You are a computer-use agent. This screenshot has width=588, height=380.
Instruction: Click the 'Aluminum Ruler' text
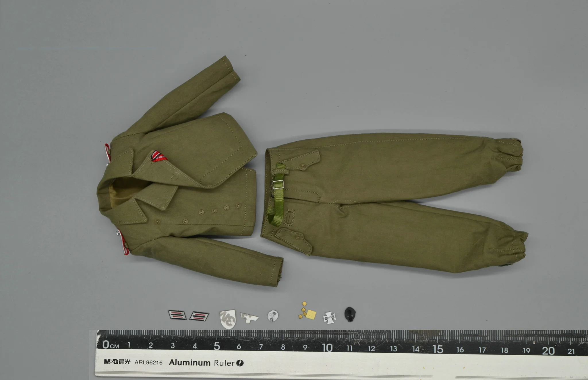coord(202,363)
